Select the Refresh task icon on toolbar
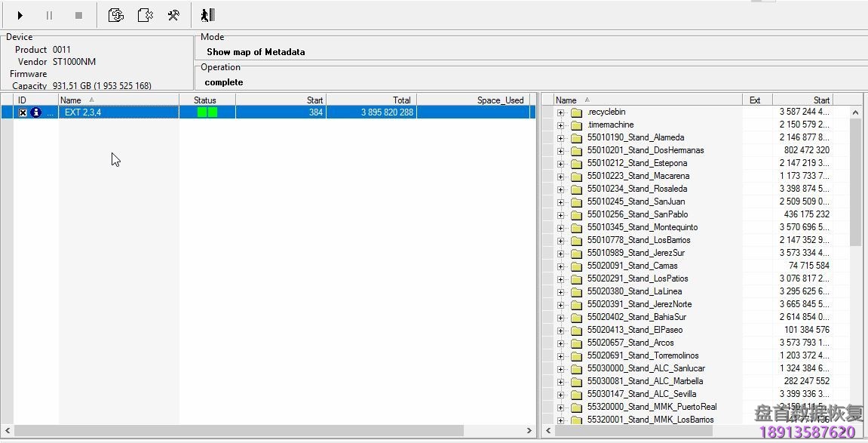Viewport: 868px width, 443px height. pos(116,14)
